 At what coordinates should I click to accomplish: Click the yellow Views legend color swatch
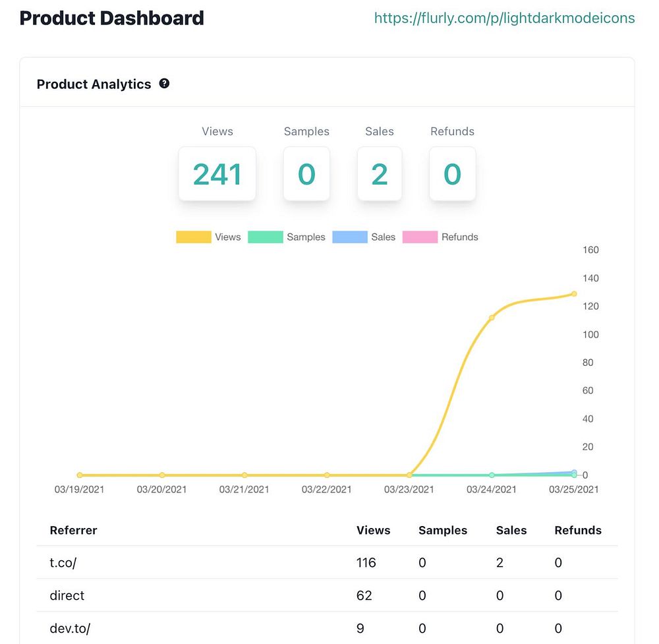click(x=193, y=237)
